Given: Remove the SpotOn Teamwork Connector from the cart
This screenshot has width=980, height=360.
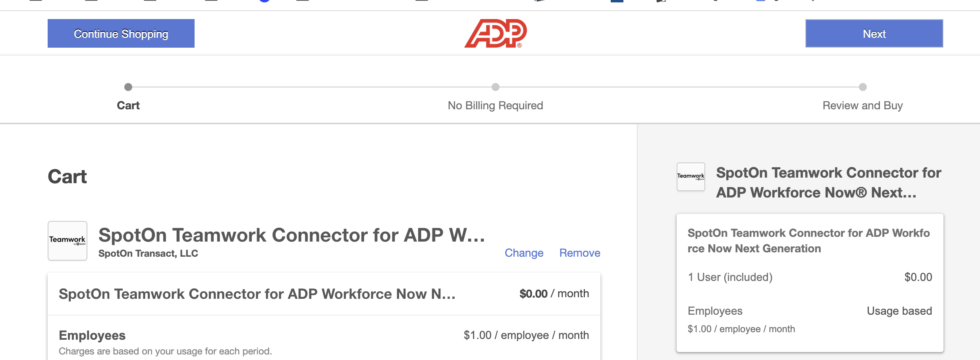Looking at the screenshot, I should [x=579, y=253].
